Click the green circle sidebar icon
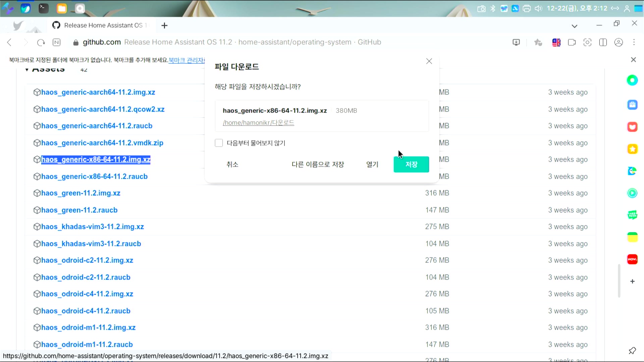This screenshot has height=362, width=644. click(x=632, y=80)
